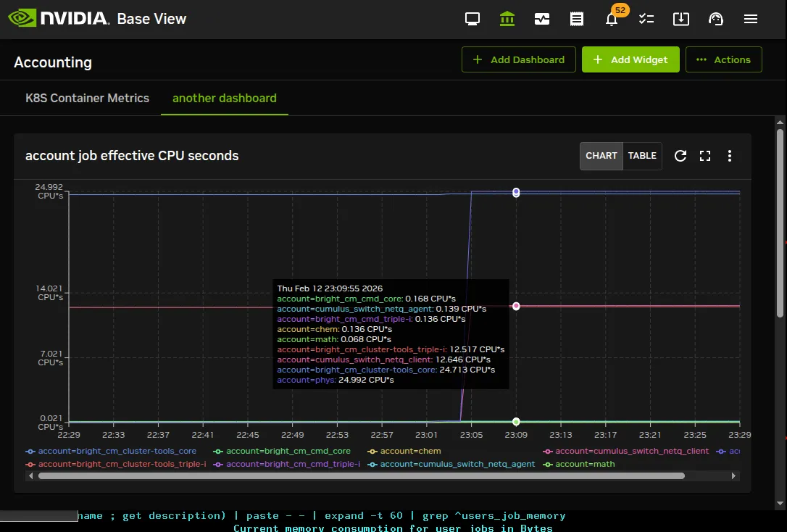This screenshot has width=787, height=532.
Task: Open the monitoring pulse icon in header
Action: click(542, 19)
